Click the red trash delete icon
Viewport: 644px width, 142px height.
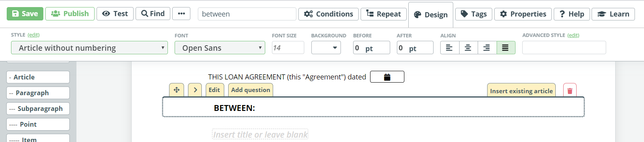point(570,91)
